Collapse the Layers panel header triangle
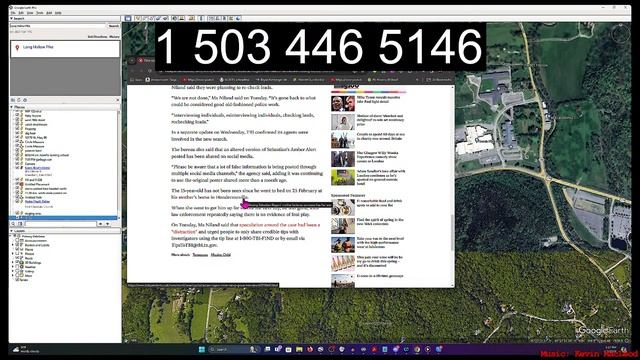The width and height of the screenshot is (640, 360). pyautogui.click(x=11, y=231)
